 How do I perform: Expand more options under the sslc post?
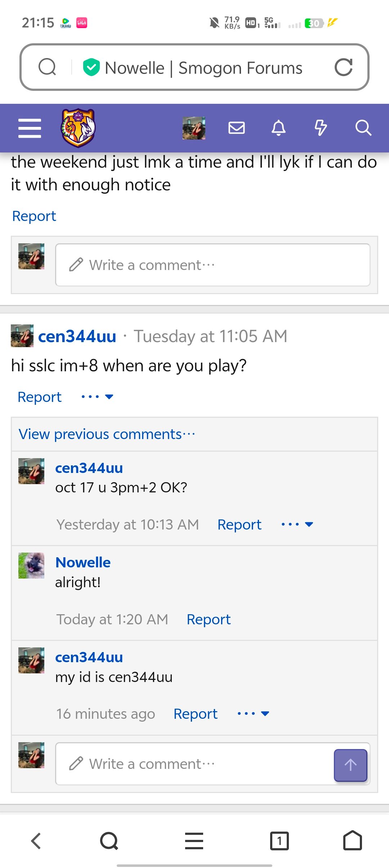click(97, 397)
